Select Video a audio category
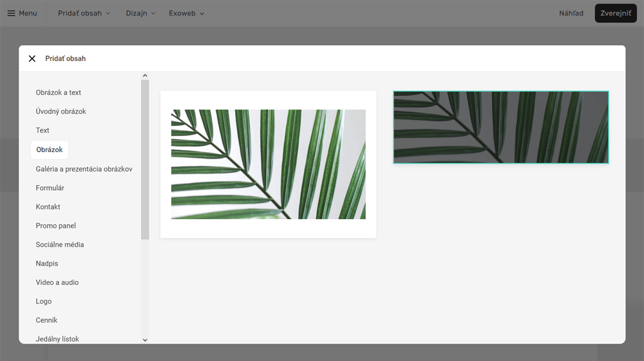This screenshot has height=361, width=644. (57, 282)
